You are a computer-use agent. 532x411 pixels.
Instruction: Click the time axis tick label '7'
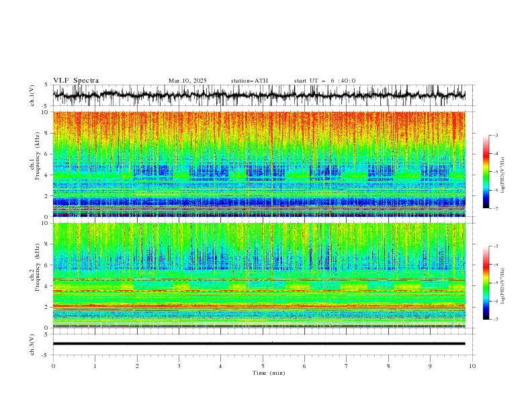[347, 366]
